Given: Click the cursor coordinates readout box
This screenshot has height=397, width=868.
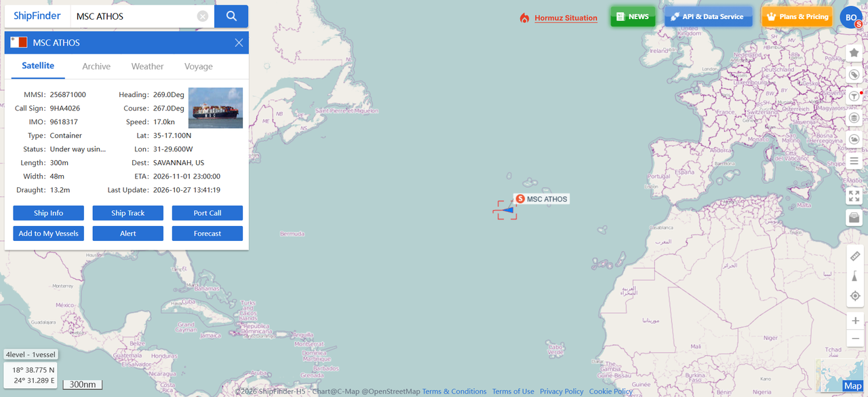Looking at the screenshot, I should pos(31,375).
